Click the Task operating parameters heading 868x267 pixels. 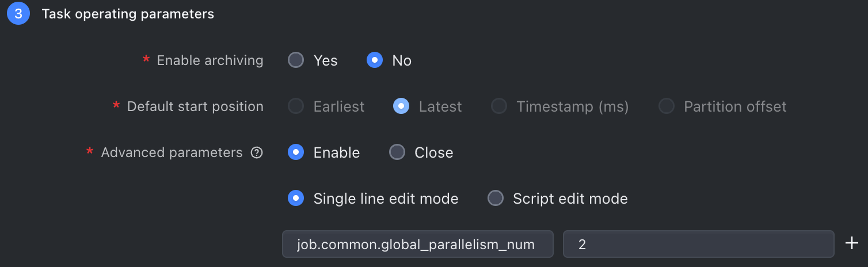[x=128, y=14]
